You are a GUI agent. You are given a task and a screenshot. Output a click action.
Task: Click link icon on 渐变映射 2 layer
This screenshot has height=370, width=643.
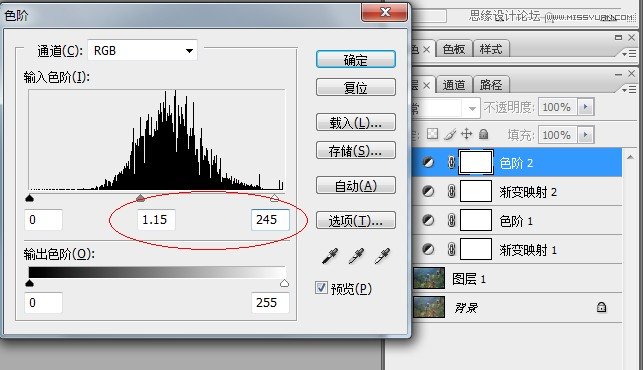point(451,192)
